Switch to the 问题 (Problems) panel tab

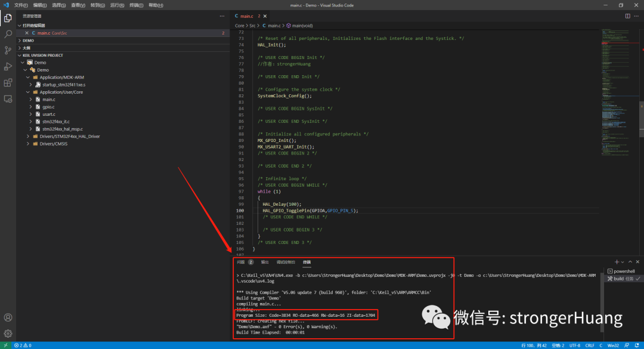pyautogui.click(x=241, y=262)
